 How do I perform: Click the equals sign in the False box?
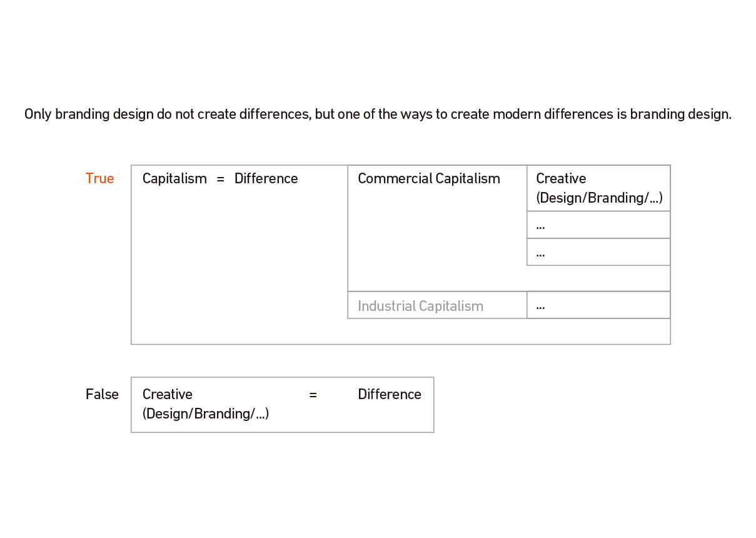(x=313, y=395)
